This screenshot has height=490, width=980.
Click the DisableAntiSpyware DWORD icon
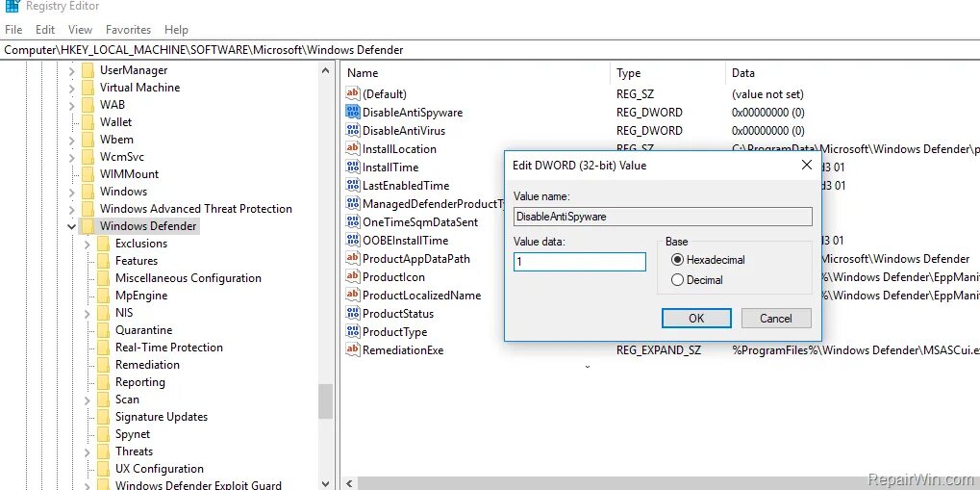(x=353, y=112)
